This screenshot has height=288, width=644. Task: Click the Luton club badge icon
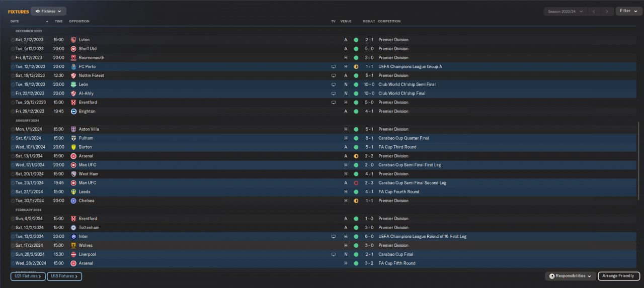[x=73, y=40]
